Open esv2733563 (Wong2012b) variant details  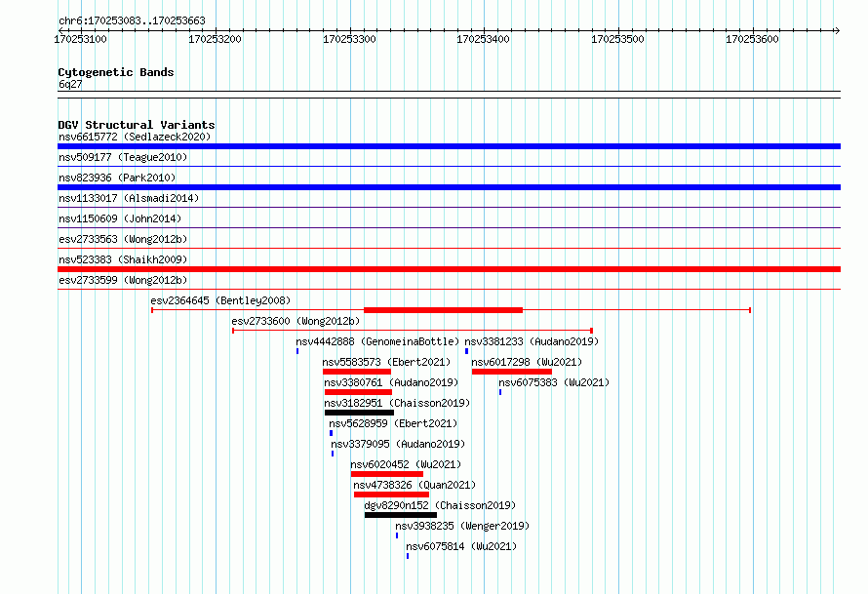(x=123, y=239)
